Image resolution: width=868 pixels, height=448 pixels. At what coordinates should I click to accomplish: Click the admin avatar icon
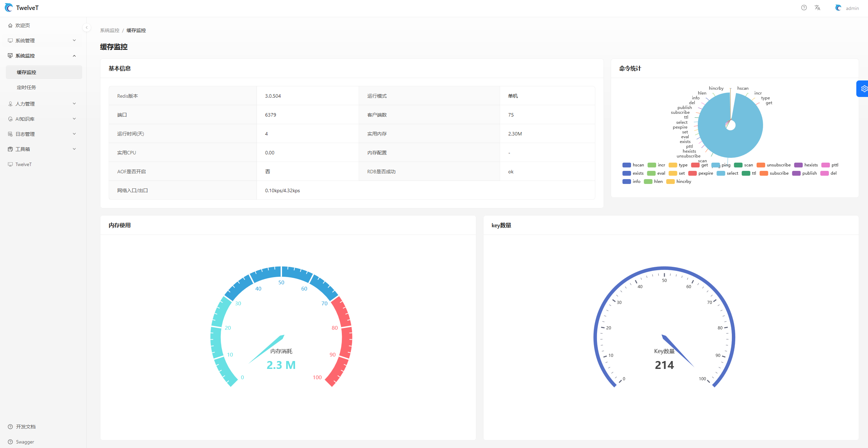(838, 8)
